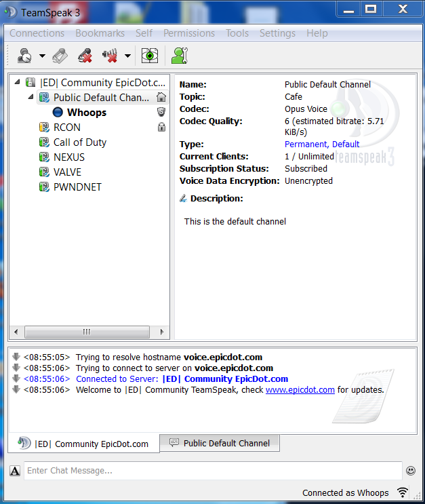Image resolution: width=425 pixels, height=504 pixels.
Task: Select the user Whoops in the channel
Action: tap(87, 113)
